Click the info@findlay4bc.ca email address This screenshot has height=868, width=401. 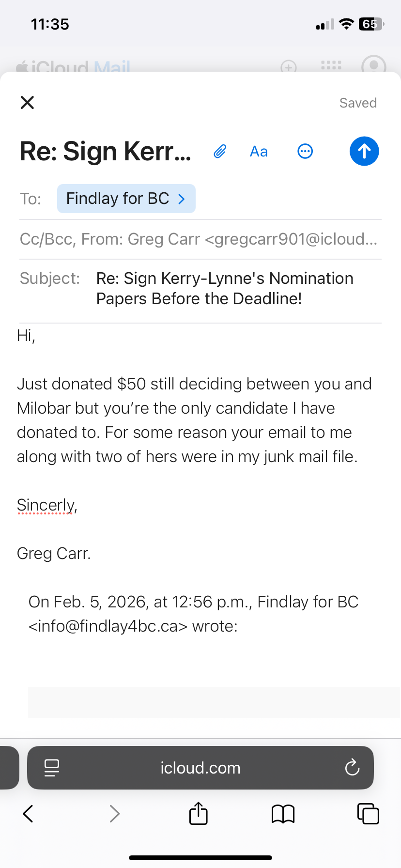coord(108,626)
